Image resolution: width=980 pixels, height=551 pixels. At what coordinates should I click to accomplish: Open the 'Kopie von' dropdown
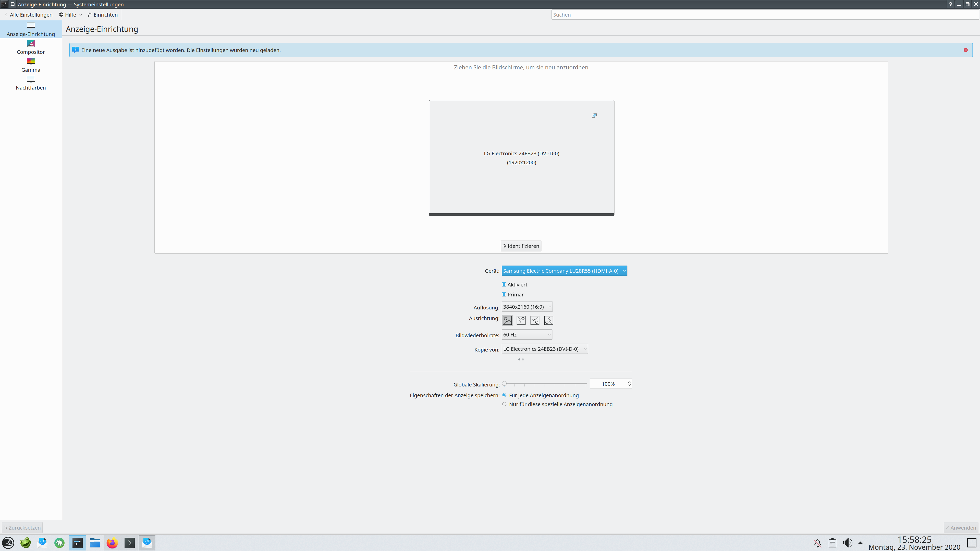tap(544, 349)
